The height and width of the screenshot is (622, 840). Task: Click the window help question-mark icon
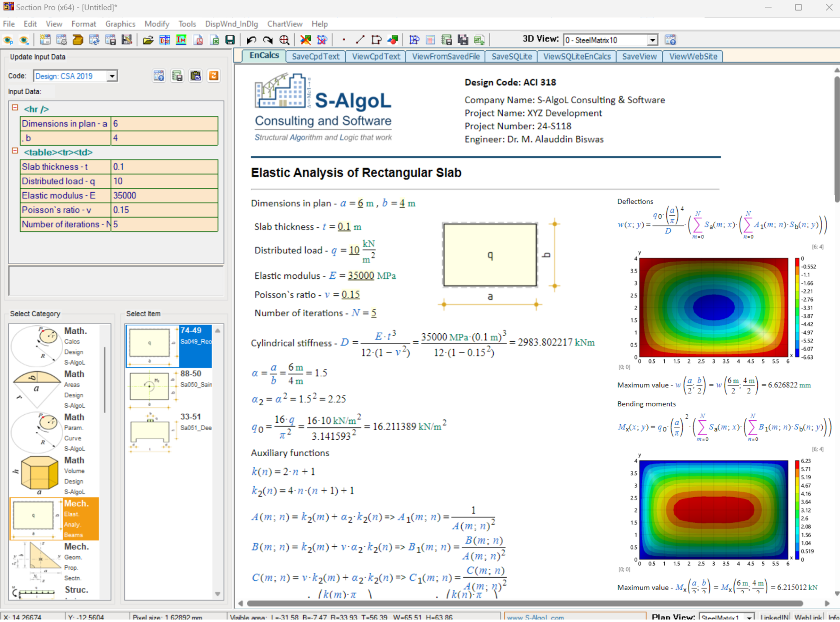(159, 76)
